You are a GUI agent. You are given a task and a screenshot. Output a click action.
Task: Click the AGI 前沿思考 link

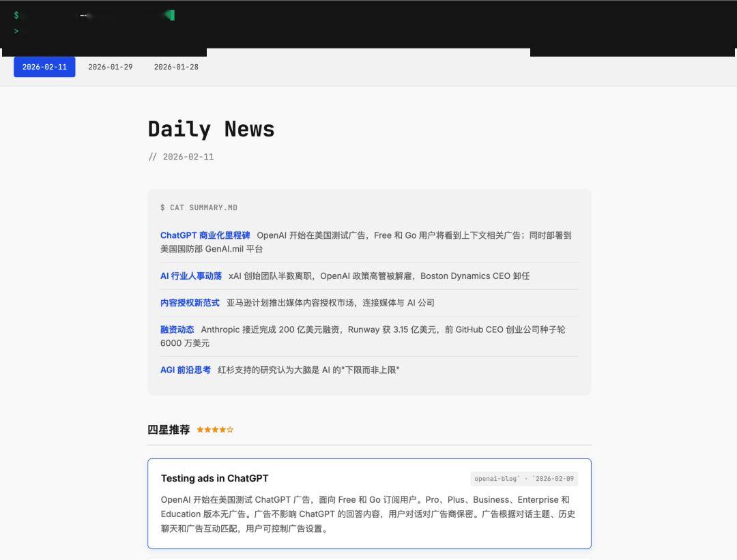186,370
